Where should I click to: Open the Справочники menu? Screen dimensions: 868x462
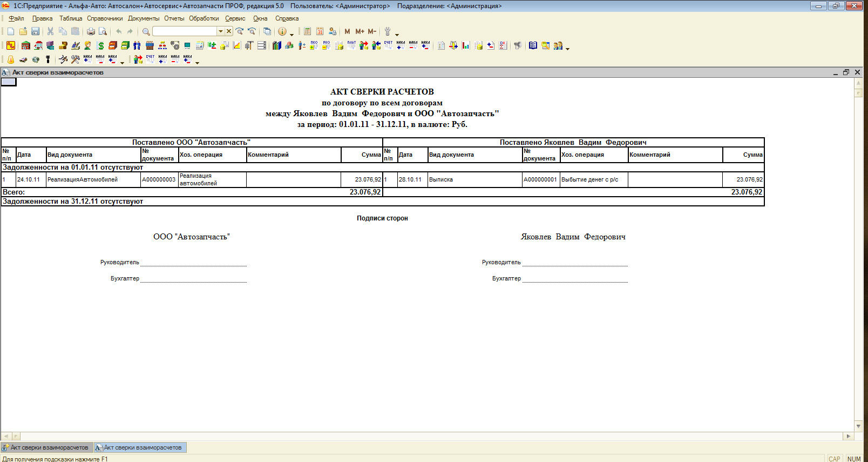click(105, 18)
